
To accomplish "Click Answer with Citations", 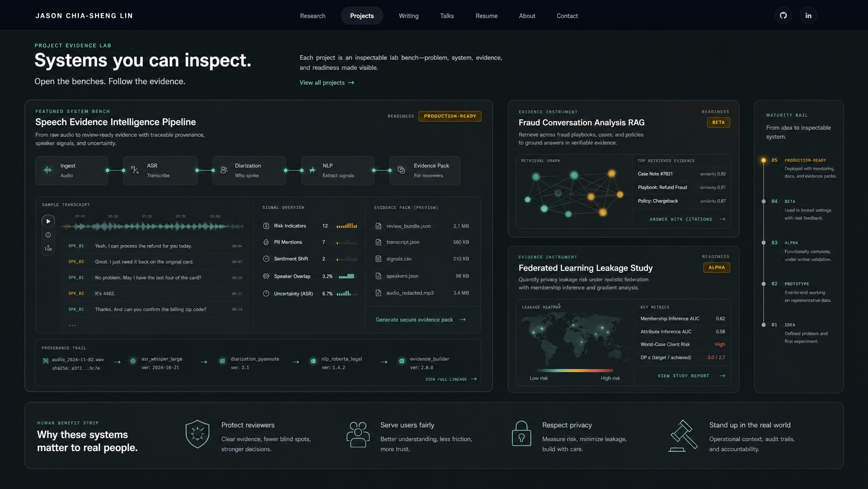I will click(687, 219).
